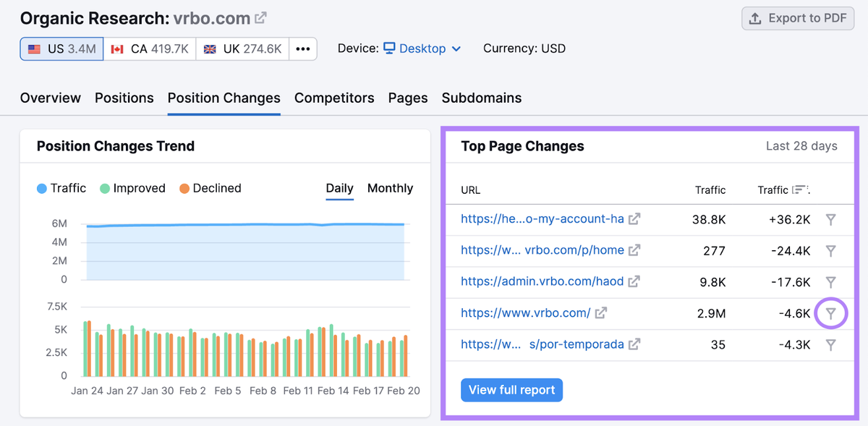Screen dimensions: 868x426
Task: Click filter icon for admin.vrbo.com/haod row
Action: 831,282
